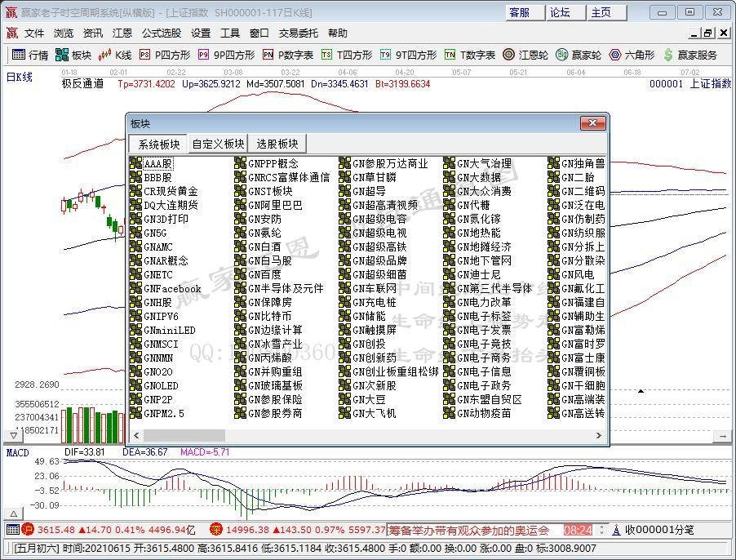736x560 pixels.
Task: Open the 选股板块 tab
Action: (x=277, y=144)
